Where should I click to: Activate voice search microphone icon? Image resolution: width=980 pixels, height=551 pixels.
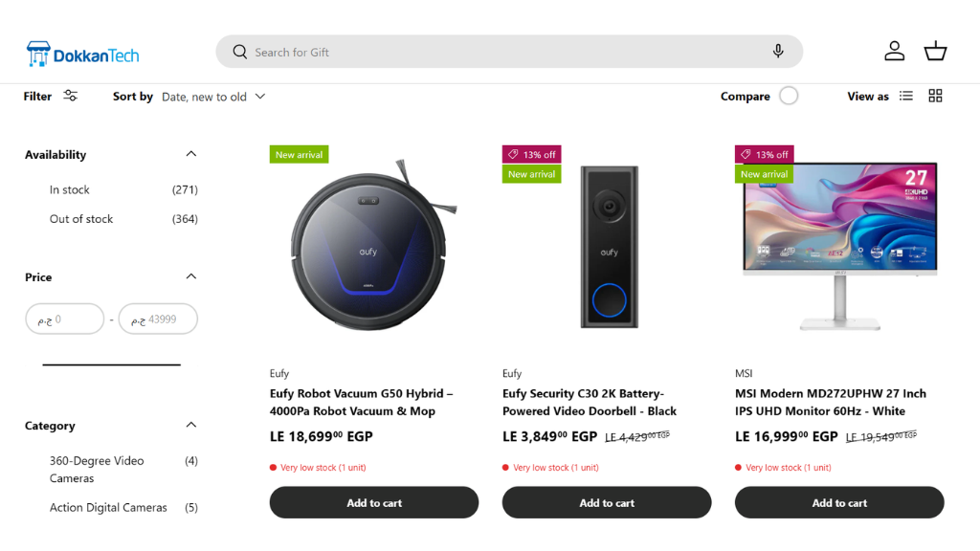point(778,52)
